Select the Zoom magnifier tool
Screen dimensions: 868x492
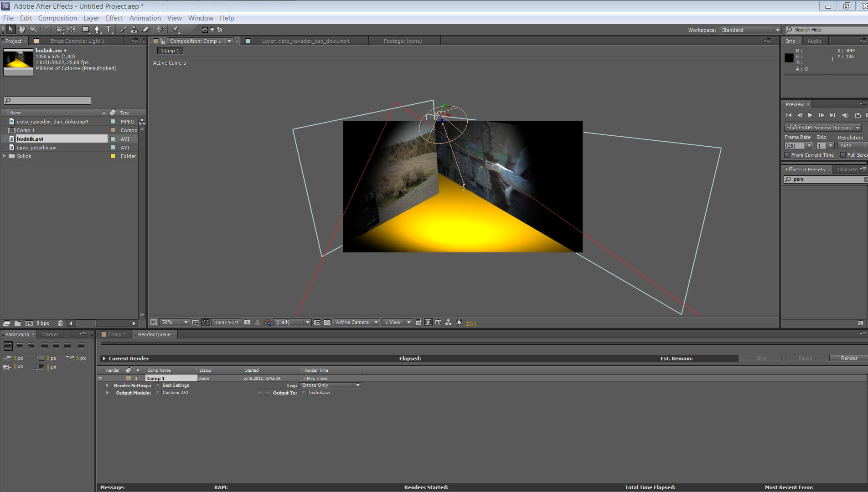(33, 30)
